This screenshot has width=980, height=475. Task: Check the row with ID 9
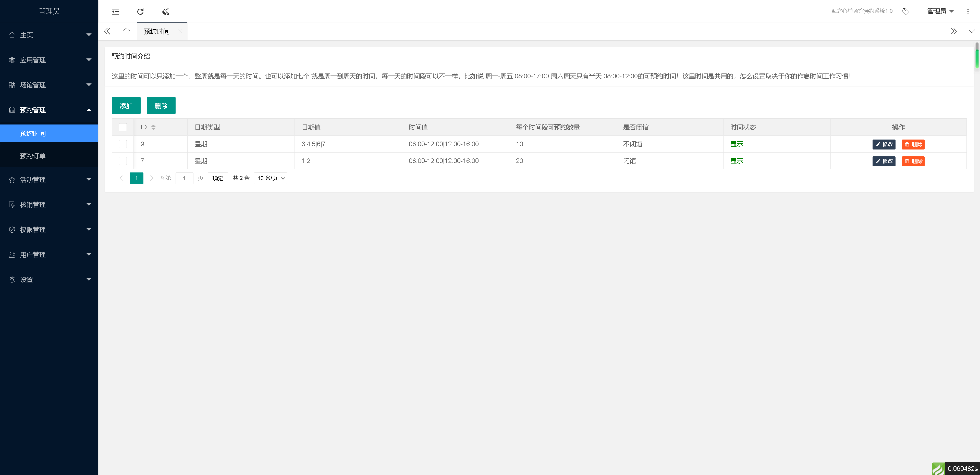tap(123, 144)
